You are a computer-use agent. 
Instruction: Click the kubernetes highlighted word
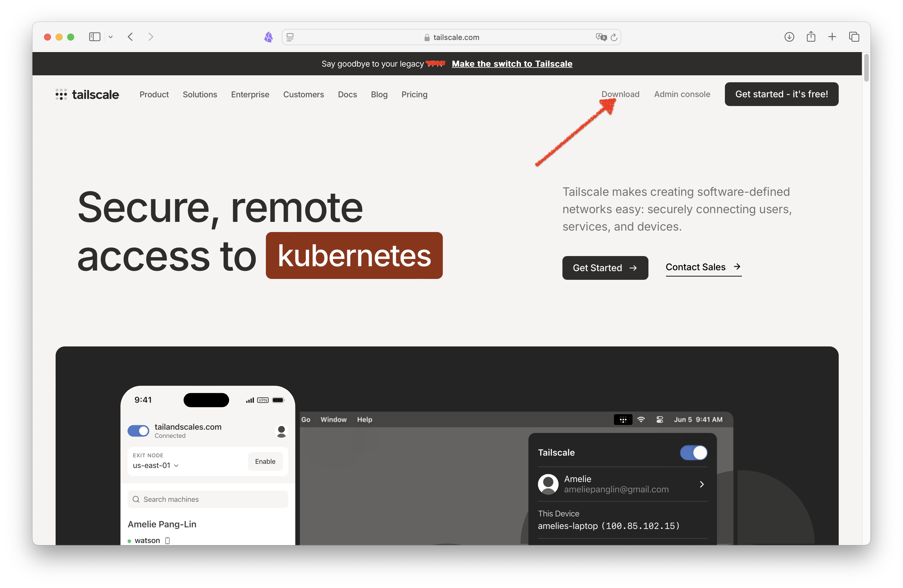click(x=354, y=255)
